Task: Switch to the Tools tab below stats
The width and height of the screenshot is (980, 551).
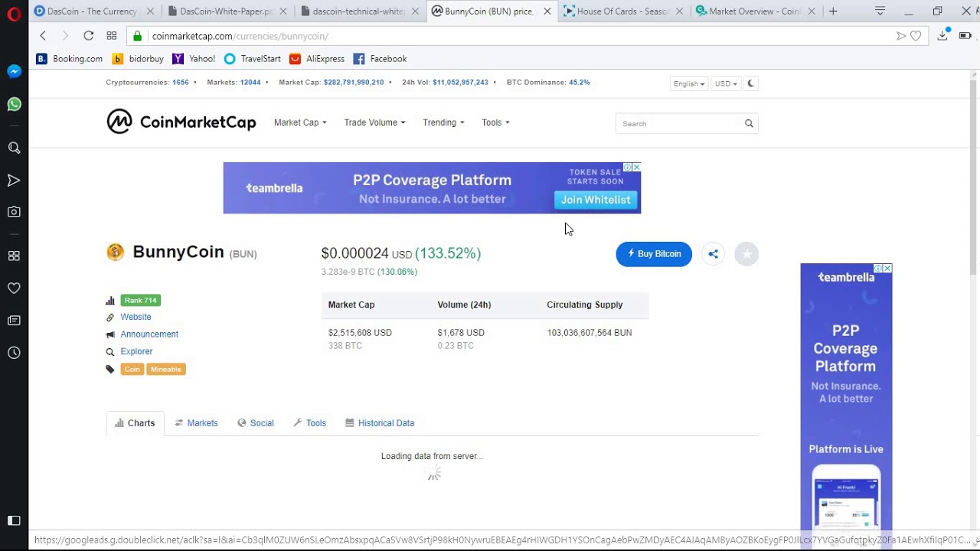Action: (309, 423)
